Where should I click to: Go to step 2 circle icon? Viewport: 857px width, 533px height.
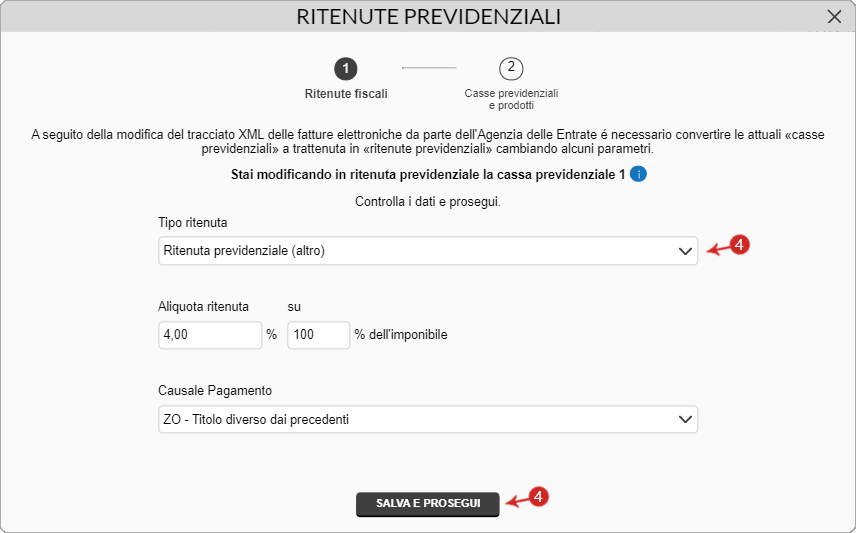pyautogui.click(x=511, y=69)
